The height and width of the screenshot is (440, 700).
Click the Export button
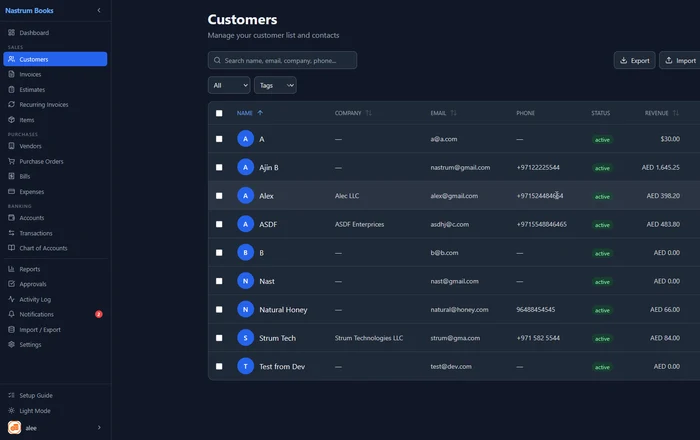pyautogui.click(x=634, y=60)
